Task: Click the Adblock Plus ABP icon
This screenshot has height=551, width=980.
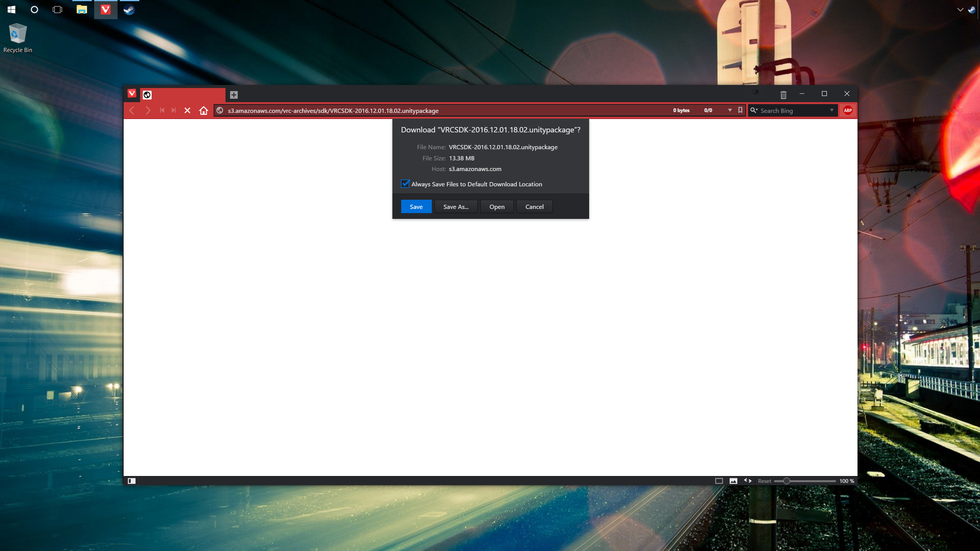Action: [848, 111]
